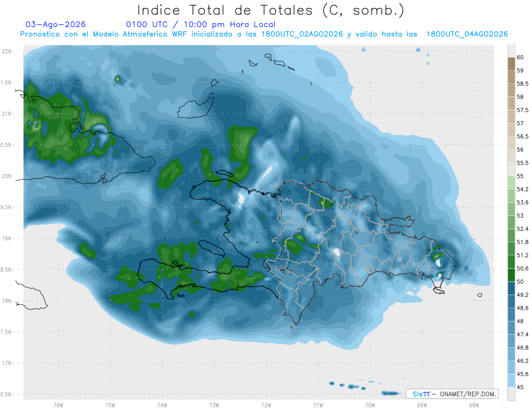
Task: Click the latitude axis label '19N'
Action: (7, 239)
